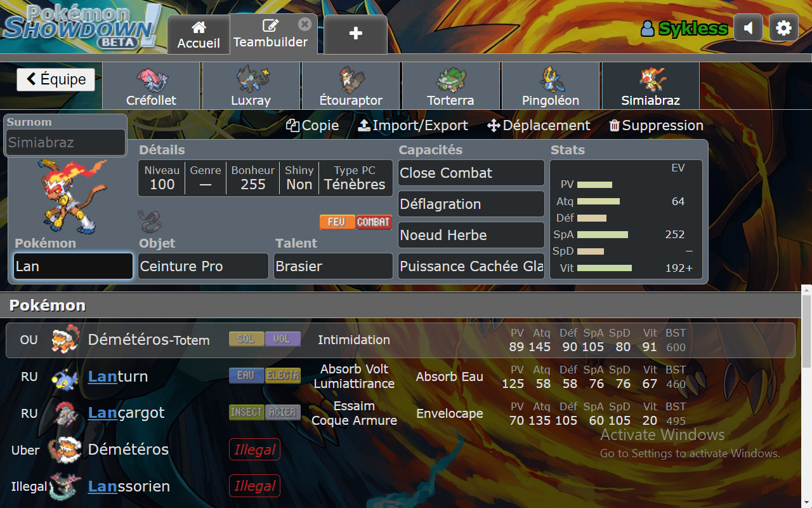Open the Sykless user profile
Image resolution: width=812 pixels, height=508 pixels.
coord(684,29)
